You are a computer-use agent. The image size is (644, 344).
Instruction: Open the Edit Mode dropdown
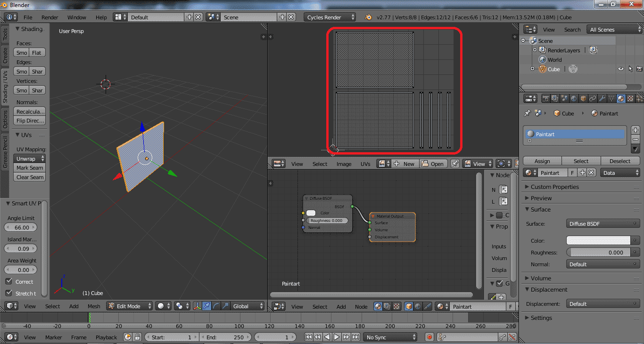pyautogui.click(x=129, y=306)
